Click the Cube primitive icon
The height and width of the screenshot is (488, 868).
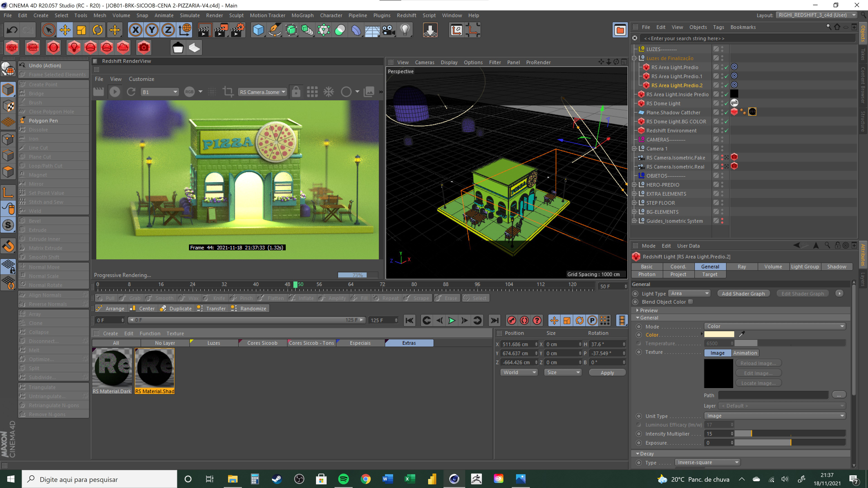(258, 30)
